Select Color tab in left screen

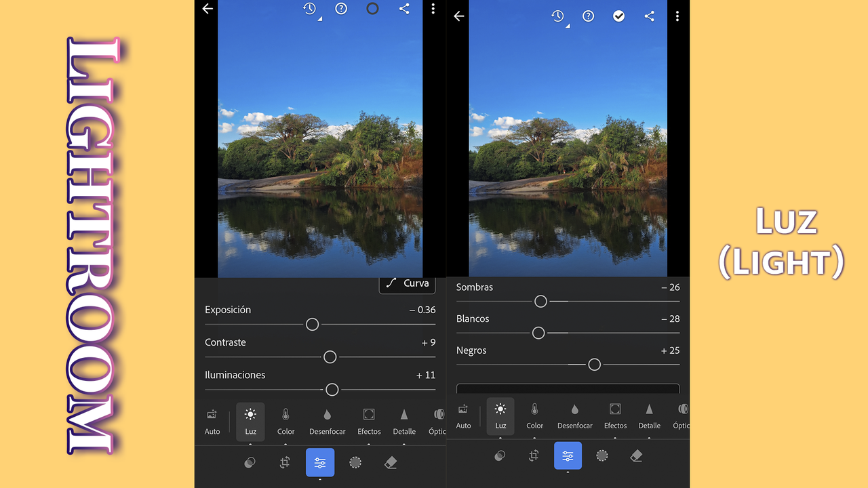click(x=286, y=422)
